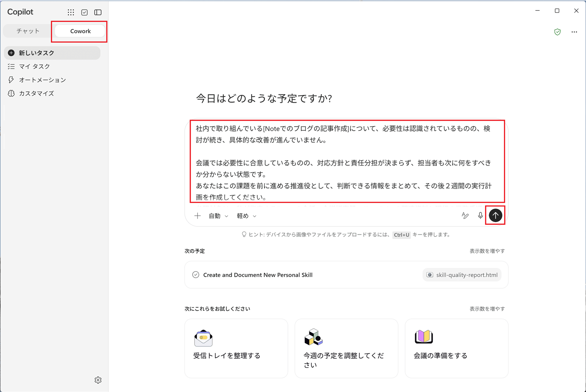Open the apps grid icon
The width and height of the screenshot is (586, 392).
click(71, 12)
